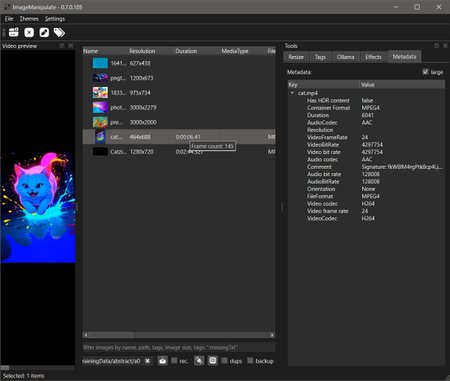Select the black 1280x720 video thumbnail
Screen dimensions: 450x381
point(100,151)
